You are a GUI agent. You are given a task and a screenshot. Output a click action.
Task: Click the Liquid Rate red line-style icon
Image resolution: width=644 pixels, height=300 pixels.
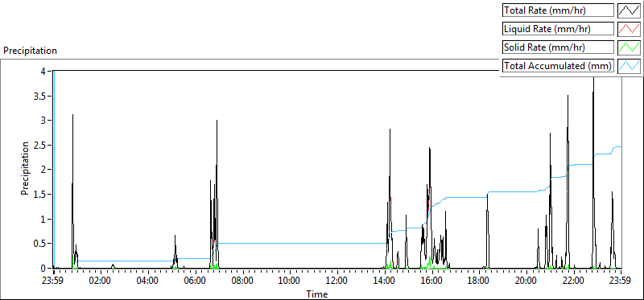(630, 29)
